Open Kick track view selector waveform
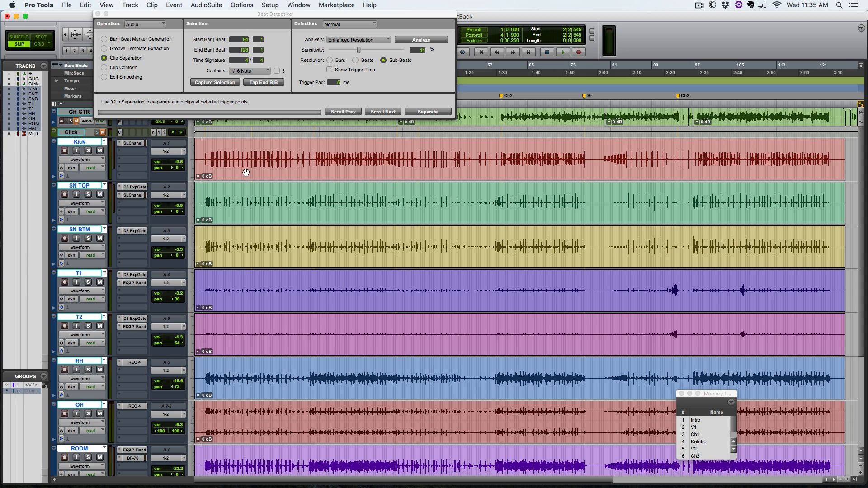 coord(81,159)
